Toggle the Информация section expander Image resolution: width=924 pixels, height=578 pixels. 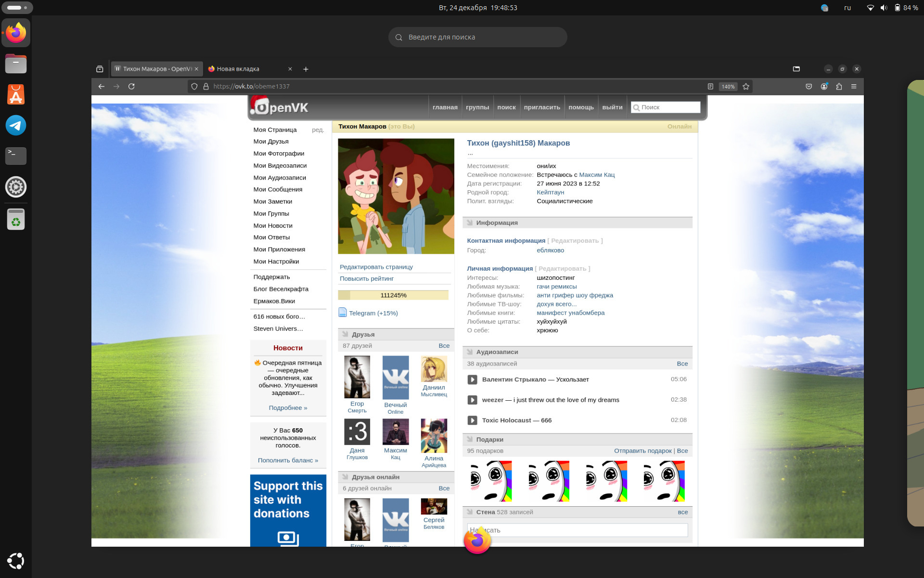(x=470, y=223)
